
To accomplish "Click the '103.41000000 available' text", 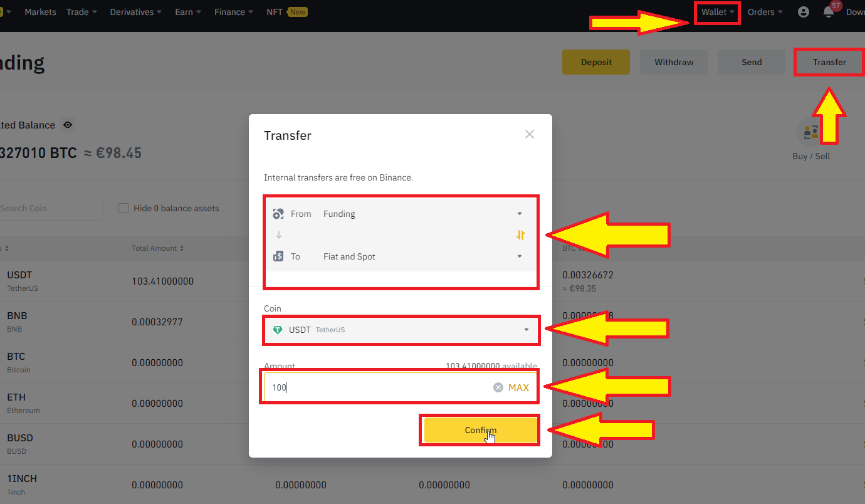I will tap(491, 365).
